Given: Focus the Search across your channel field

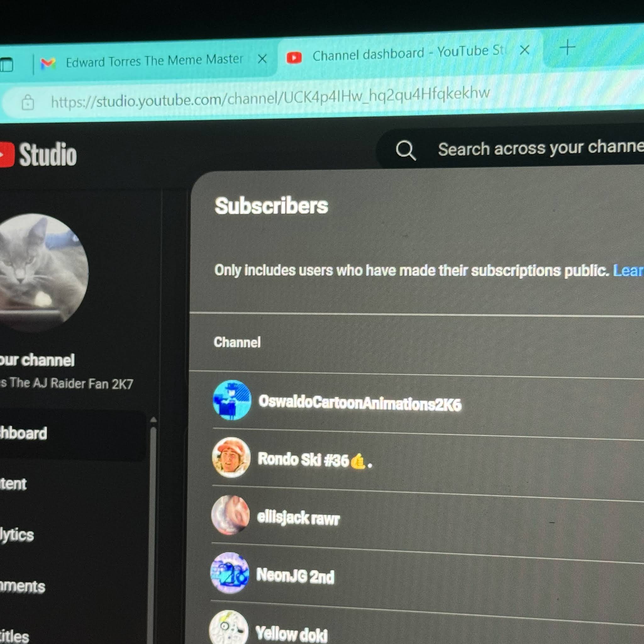Looking at the screenshot, I should pos(540,148).
